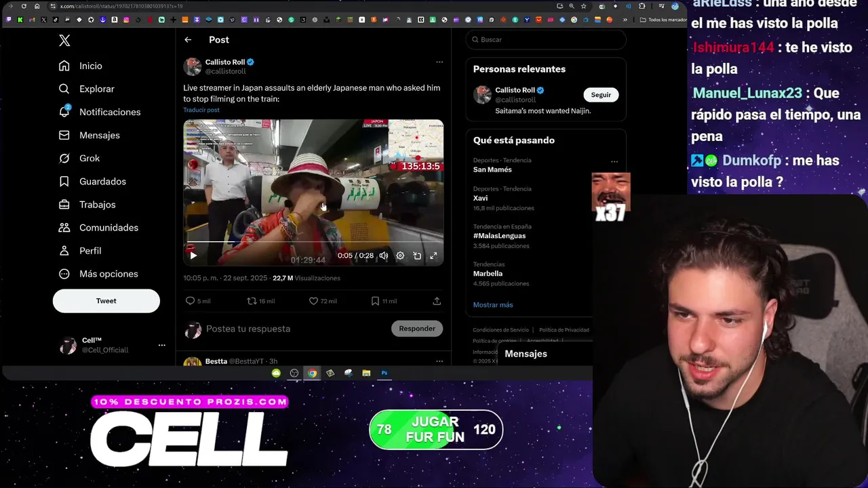Open the Marbella trending topic

(x=488, y=274)
